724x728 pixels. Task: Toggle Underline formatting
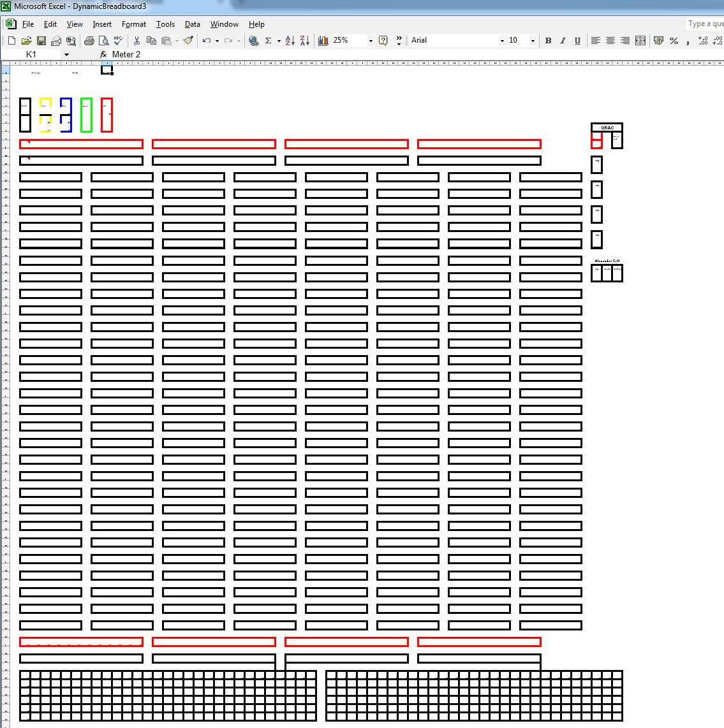(x=577, y=41)
